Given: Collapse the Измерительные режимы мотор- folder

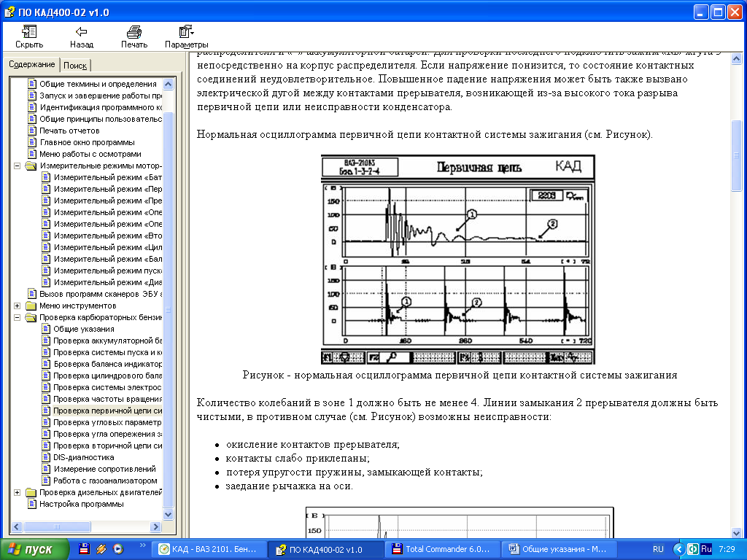Looking at the screenshot, I should [x=18, y=166].
